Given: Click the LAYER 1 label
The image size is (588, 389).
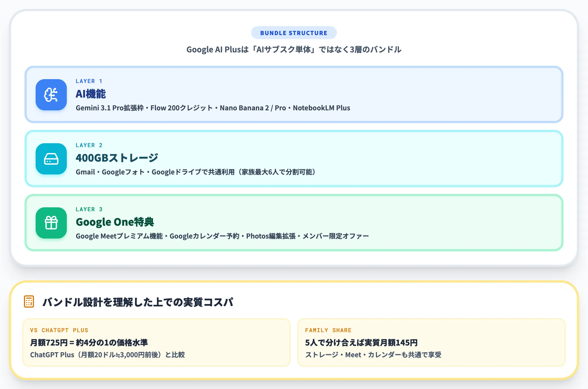Looking at the screenshot, I should (89, 81).
